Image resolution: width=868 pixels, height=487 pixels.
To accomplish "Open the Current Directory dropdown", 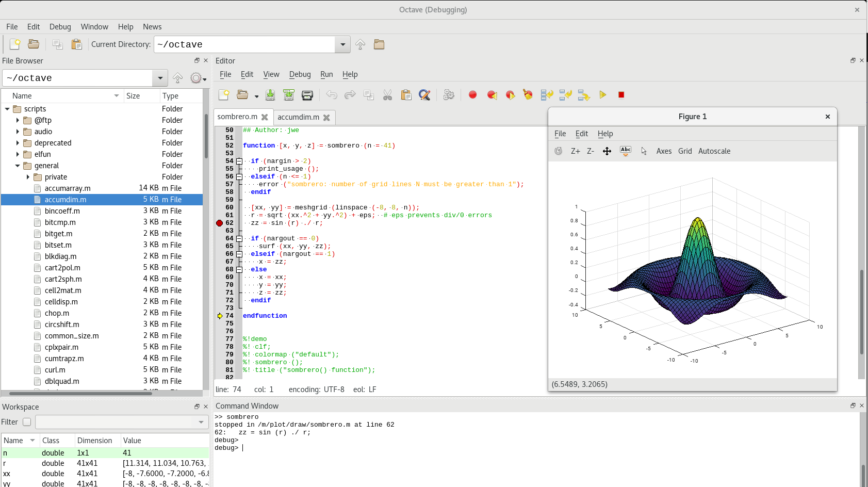I will tap(342, 45).
